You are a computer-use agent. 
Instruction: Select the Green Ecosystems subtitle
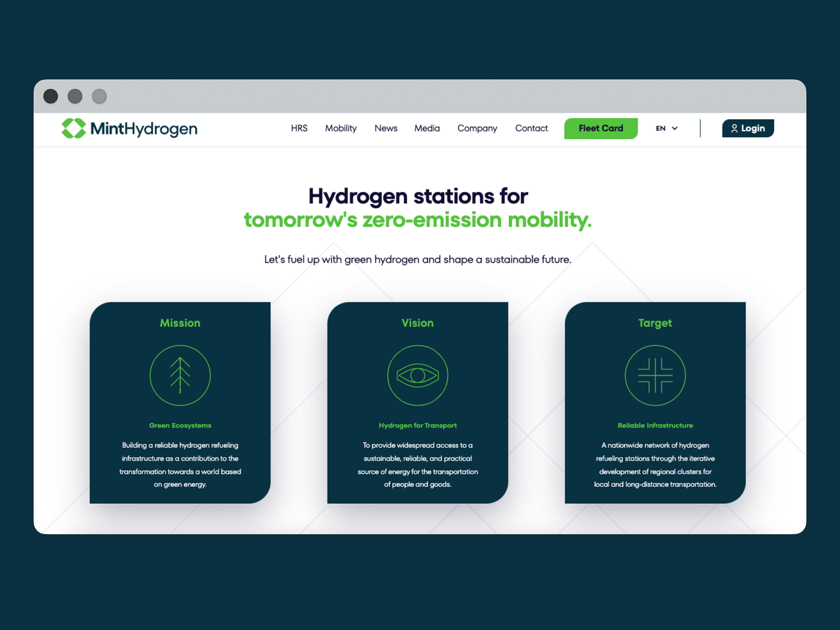(x=180, y=425)
